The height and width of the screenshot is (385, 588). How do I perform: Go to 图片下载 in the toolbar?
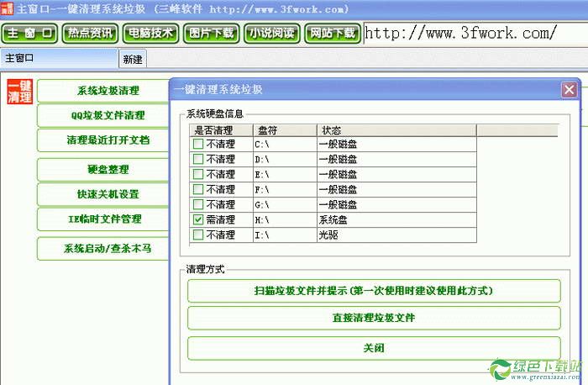point(211,34)
